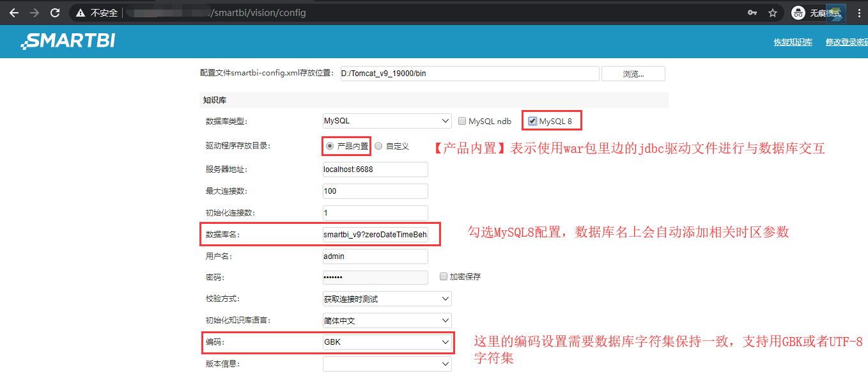Open the saved password key icon

(753, 13)
